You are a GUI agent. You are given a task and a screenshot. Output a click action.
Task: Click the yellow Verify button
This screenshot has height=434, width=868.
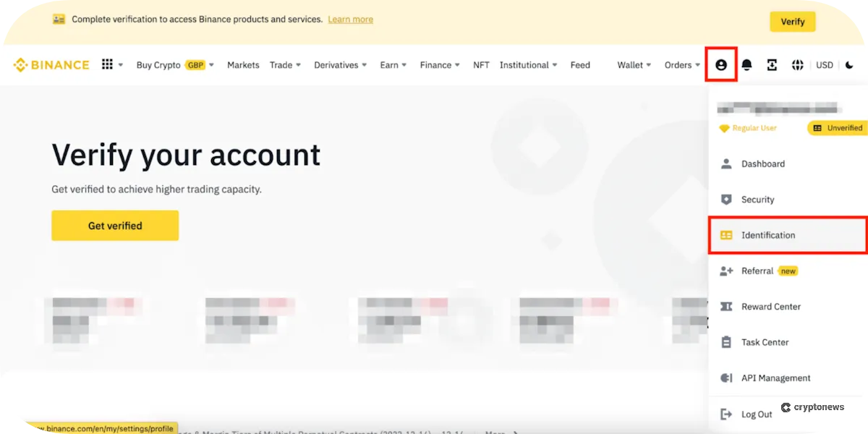pyautogui.click(x=792, y=21)
